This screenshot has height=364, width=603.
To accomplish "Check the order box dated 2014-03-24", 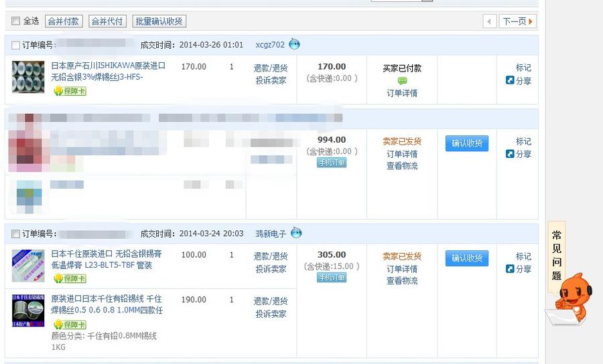I will tap(16, 234).
